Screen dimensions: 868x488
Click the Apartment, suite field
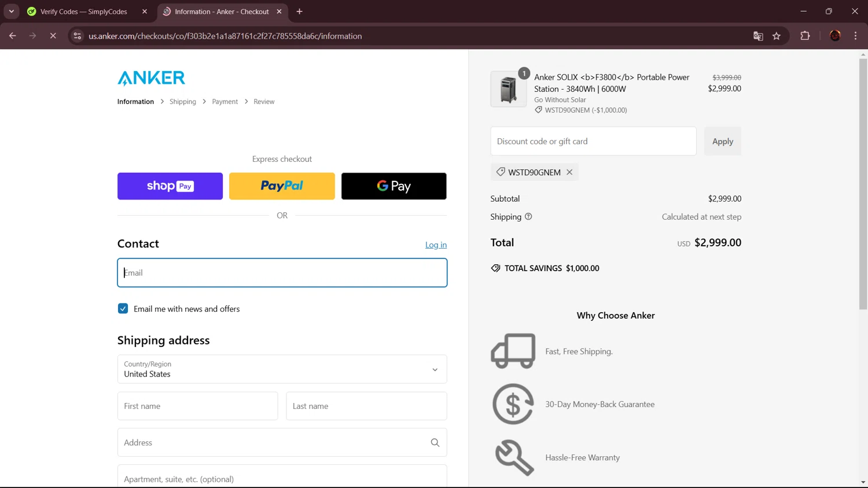click(282, 477)
